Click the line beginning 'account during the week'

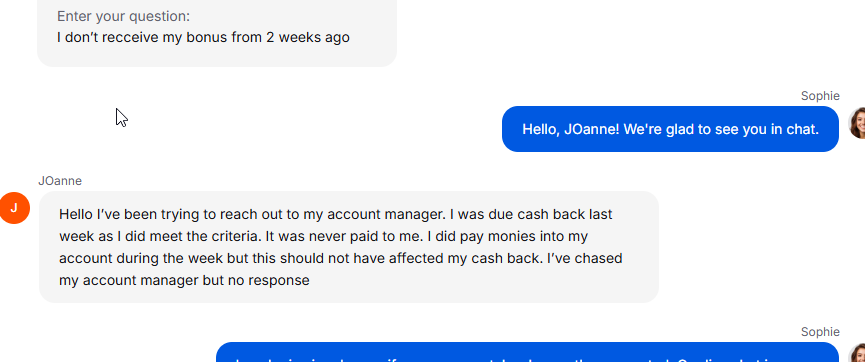pyautogui.click(x=340, y=258)
